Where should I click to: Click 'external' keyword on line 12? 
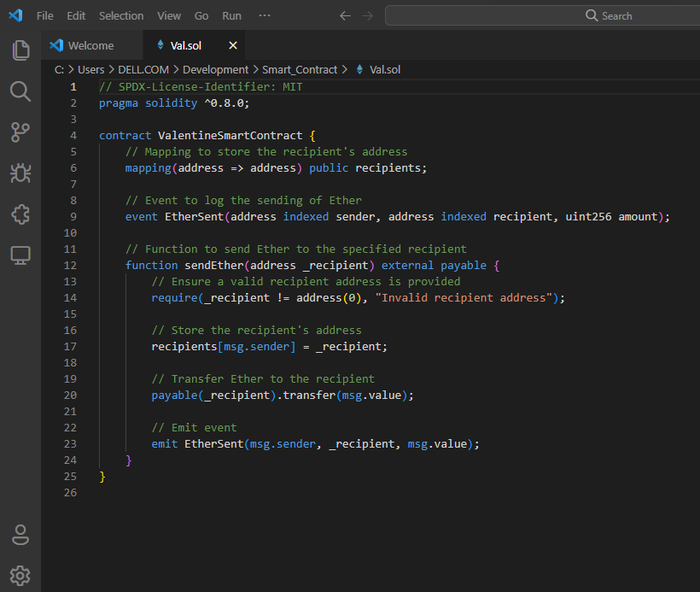point(407,266)
